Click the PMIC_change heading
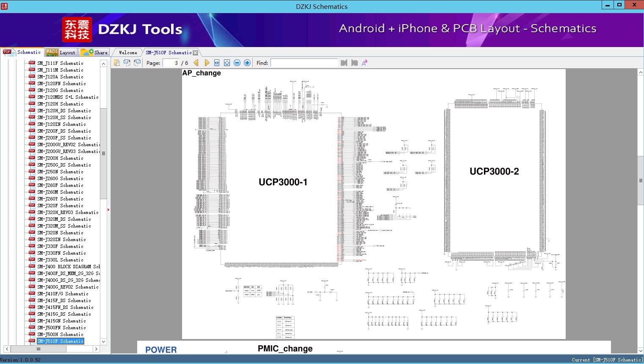Viewport: 644px width, 364px height. point(285,348)
